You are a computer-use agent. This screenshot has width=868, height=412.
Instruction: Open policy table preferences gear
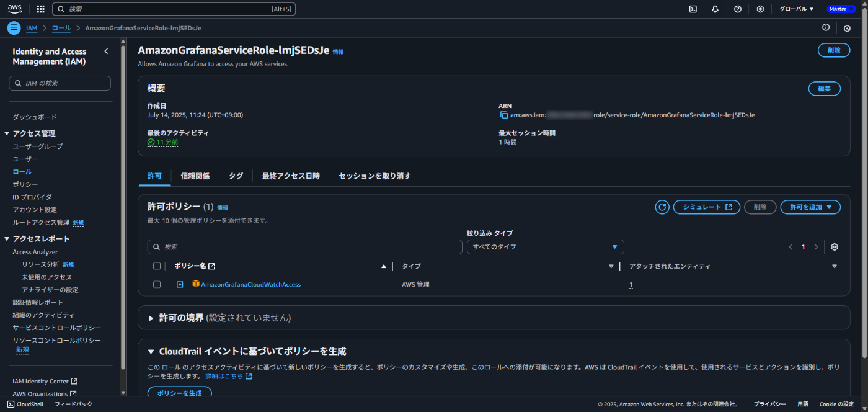[x=835, y=247]
